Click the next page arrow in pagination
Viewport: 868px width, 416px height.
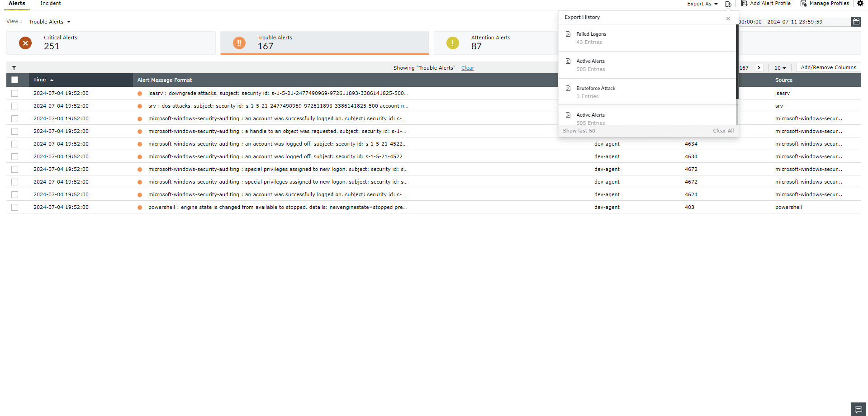click(x=759, y=67)
